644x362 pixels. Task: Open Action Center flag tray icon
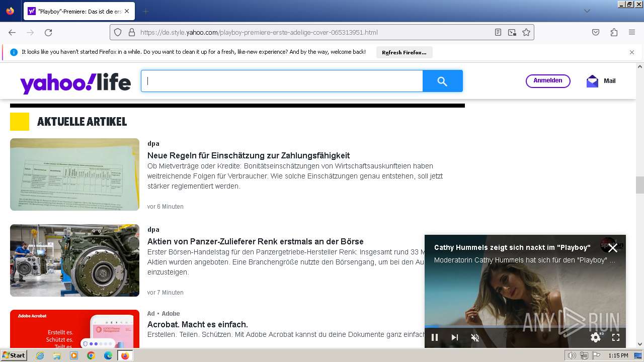point(596,355)
